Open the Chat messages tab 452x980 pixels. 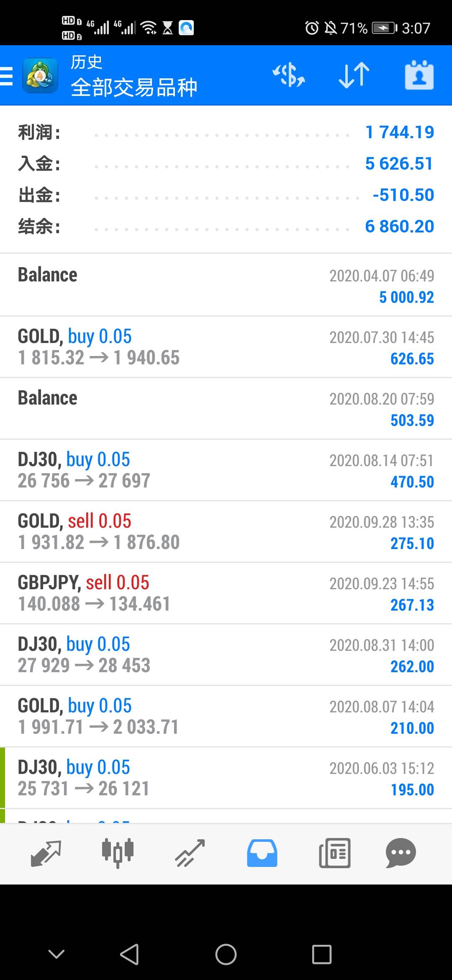pyautogui.click(x=401, y=854)
